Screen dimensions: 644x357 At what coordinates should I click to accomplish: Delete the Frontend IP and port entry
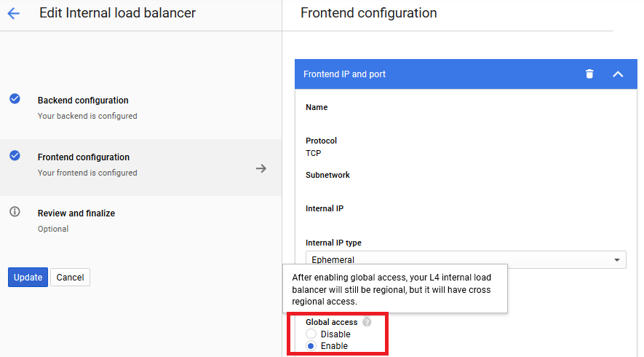coord(589,74)
